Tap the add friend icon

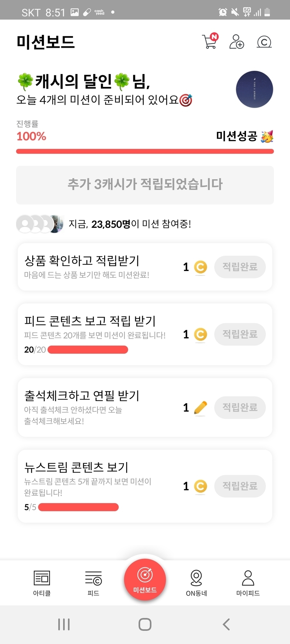237,42
